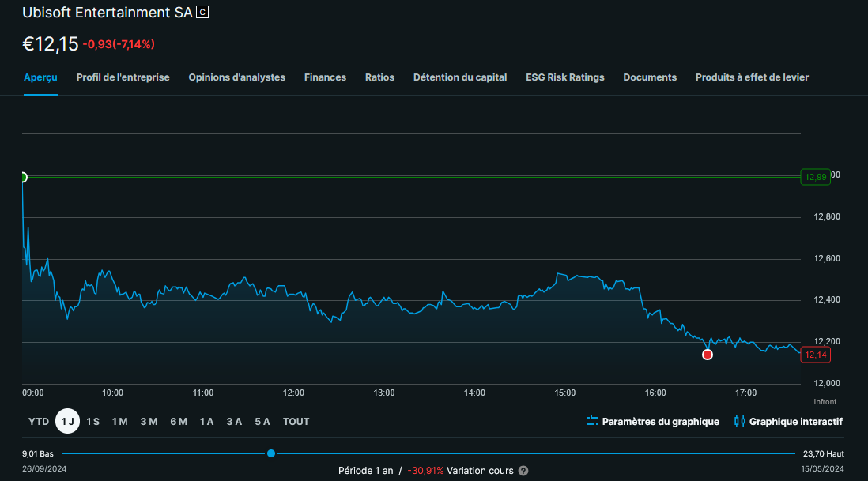Click the Ubisoft Entertainment SA title
This screenshot has width=868, height=481.
tap(108, 12)
